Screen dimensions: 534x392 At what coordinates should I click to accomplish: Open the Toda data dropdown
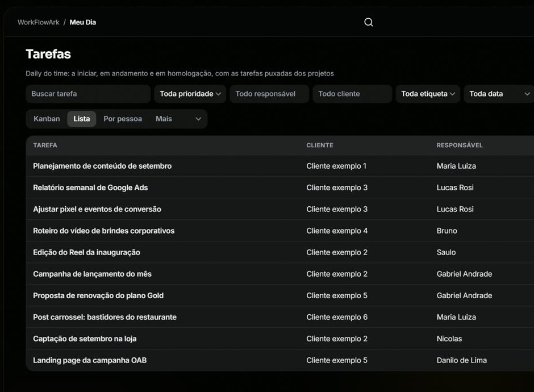click(x=499, y=94)
